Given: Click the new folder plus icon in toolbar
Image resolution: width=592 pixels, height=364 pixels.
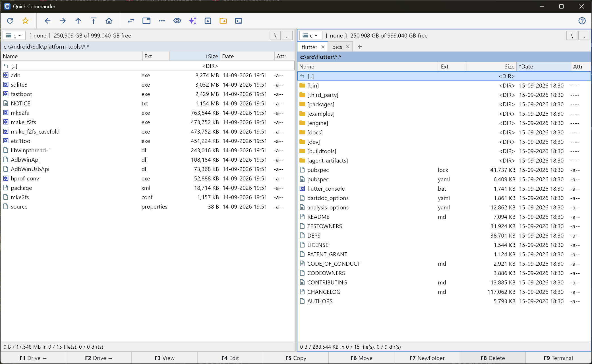Looking at the screenshot, I should tap(223, 21).
